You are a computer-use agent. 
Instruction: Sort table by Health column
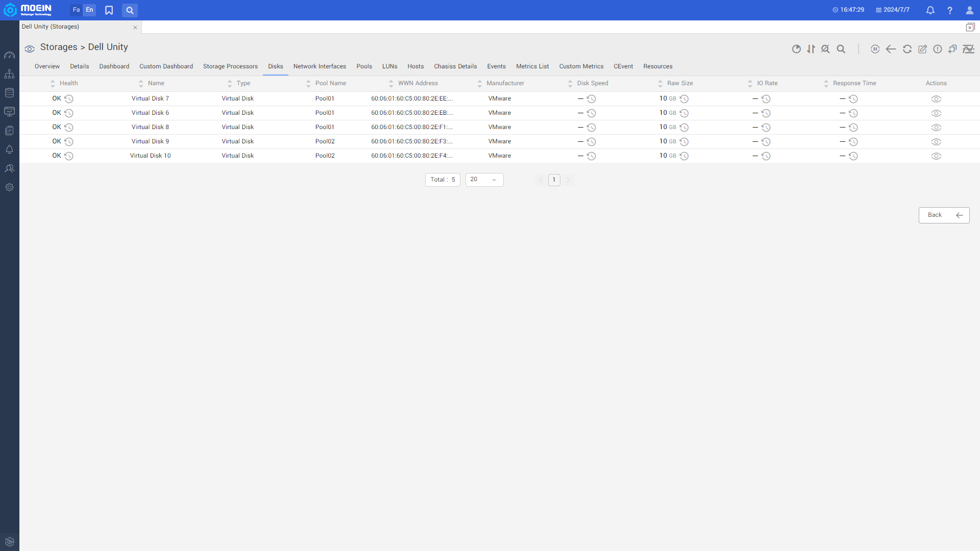click(53, 84)
